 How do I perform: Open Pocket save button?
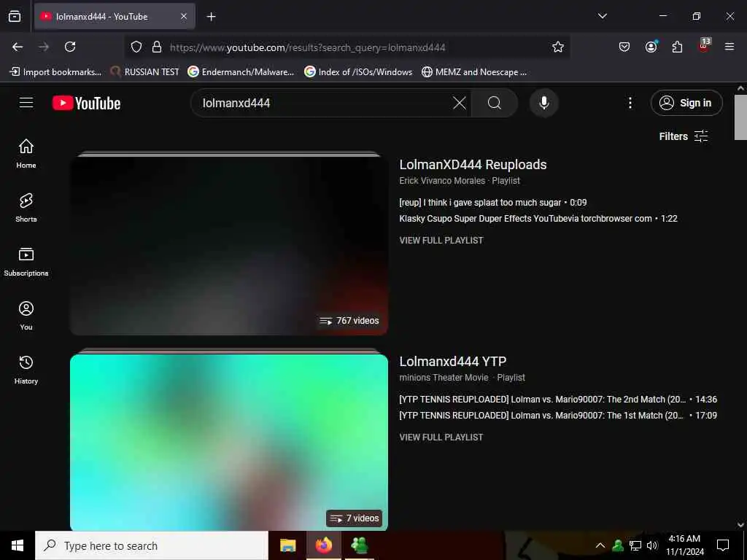624,47
